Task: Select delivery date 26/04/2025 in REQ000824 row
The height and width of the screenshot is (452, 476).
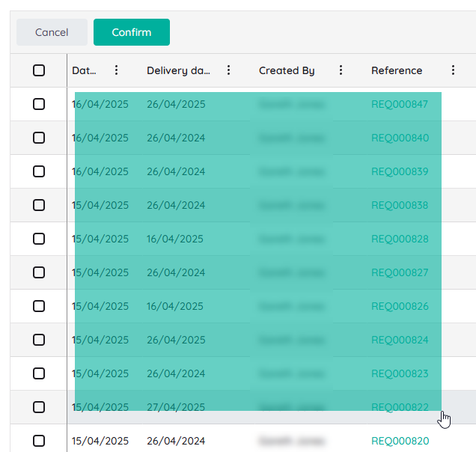Action: [x=176, y=340]
